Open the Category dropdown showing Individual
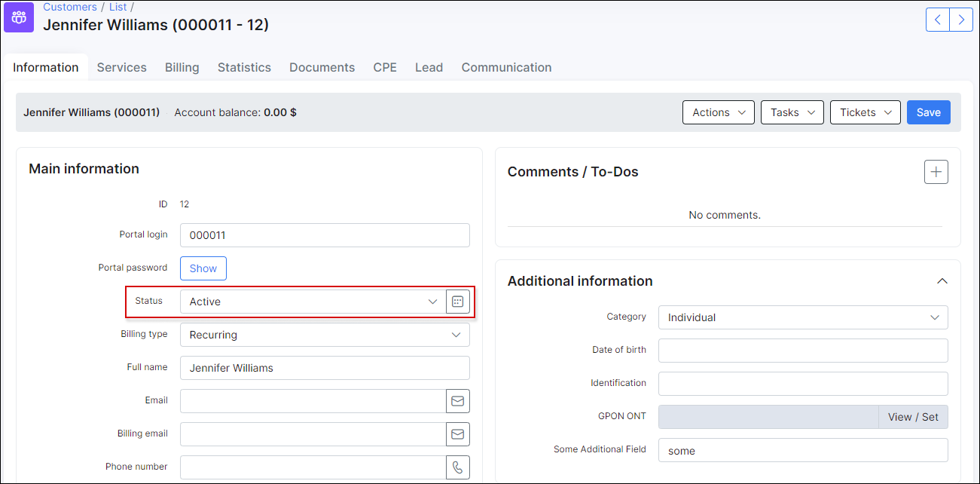 coord(802,317)
